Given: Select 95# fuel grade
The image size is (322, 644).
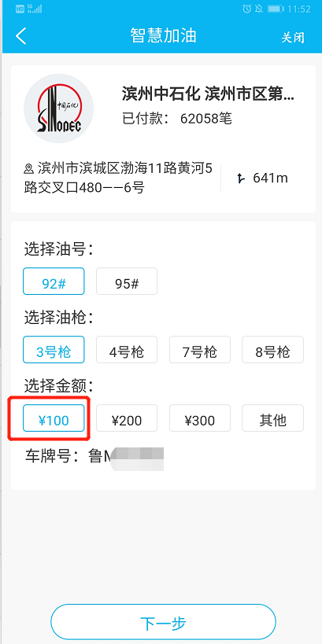Looking at the screenshot, I should (127, 282).
